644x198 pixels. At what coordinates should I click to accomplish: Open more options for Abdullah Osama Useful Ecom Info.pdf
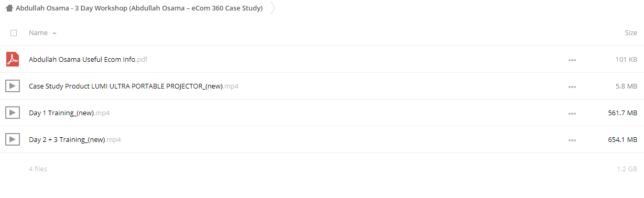point(572,60)
